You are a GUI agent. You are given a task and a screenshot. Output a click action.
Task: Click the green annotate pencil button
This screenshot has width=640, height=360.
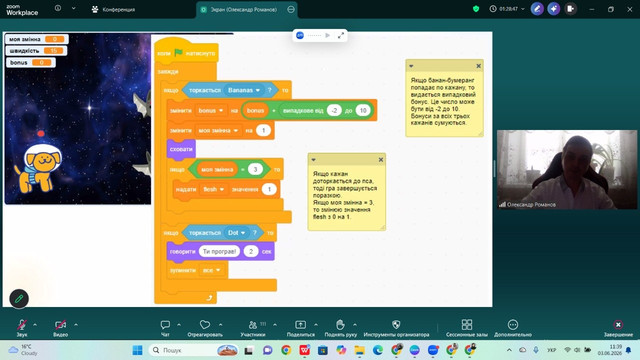click(x=19, y=299)
